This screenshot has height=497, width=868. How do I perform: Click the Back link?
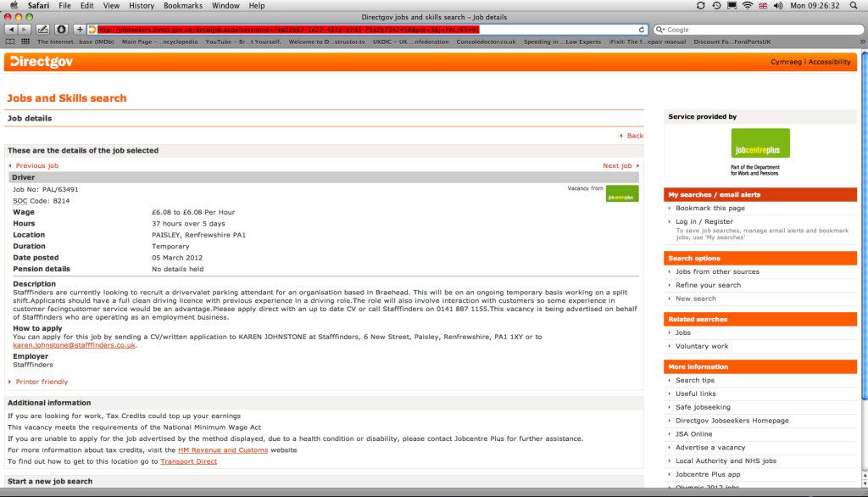pyautogui.click(x=635, y=136)
